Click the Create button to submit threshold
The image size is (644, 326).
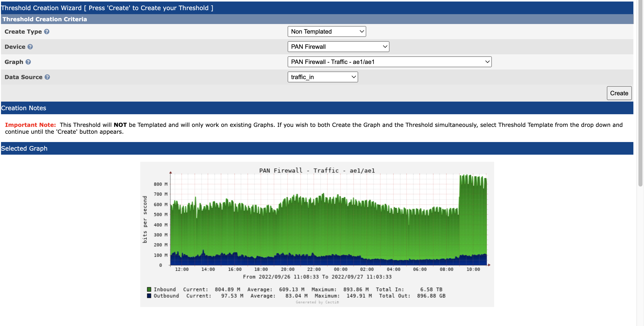[619, 92]
